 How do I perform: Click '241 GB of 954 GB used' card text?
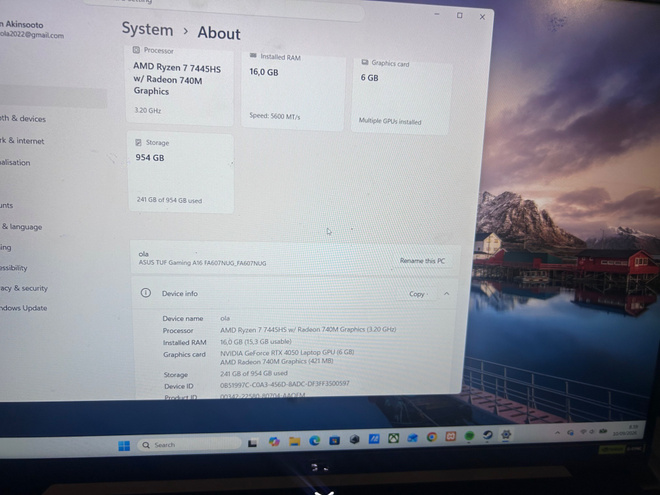click(169, 200)
